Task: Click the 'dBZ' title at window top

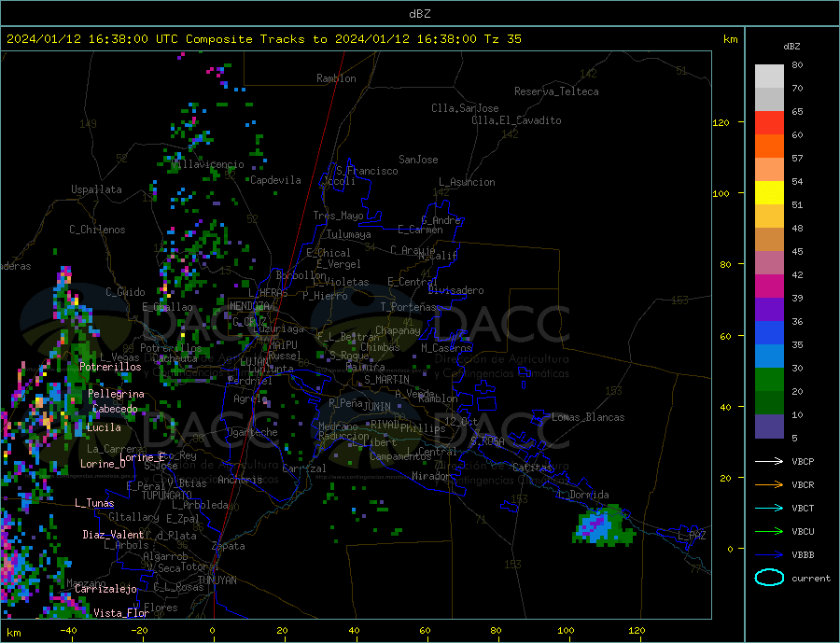Action: point(419,14)
